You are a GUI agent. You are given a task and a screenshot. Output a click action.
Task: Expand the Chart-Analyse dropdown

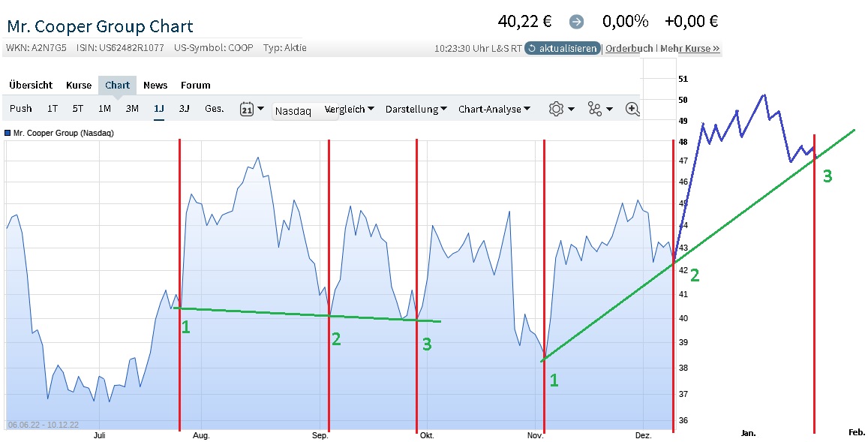coord(494,109)
